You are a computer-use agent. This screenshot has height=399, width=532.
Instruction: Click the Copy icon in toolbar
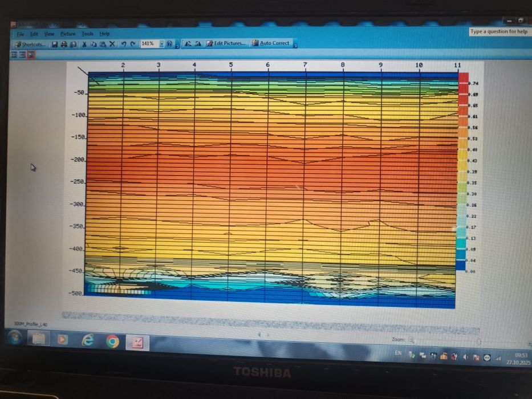pos(94,44)
